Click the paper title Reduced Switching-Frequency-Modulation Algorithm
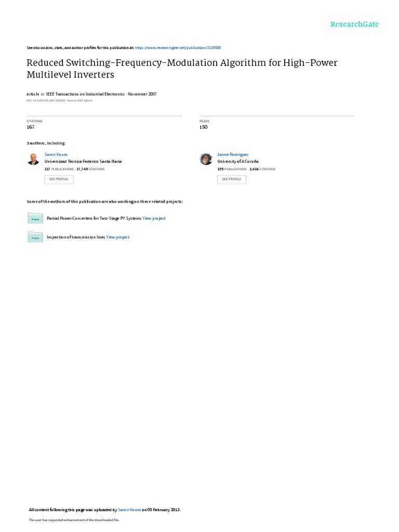This screenshot has width=399, height=532. (182, 69)
